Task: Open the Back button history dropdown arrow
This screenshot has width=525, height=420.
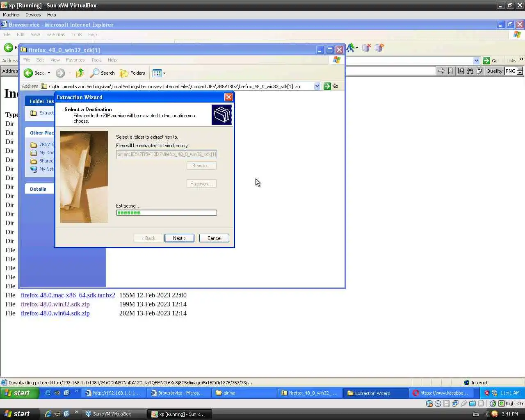Action: point(49,73)
